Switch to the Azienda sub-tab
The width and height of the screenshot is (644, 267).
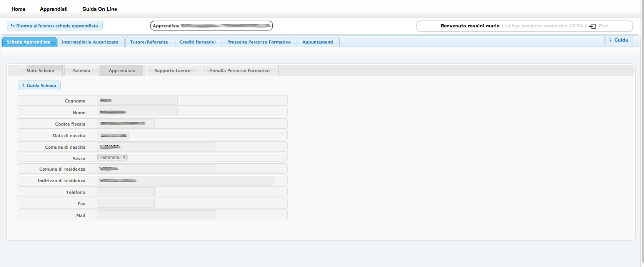point(81,71)
